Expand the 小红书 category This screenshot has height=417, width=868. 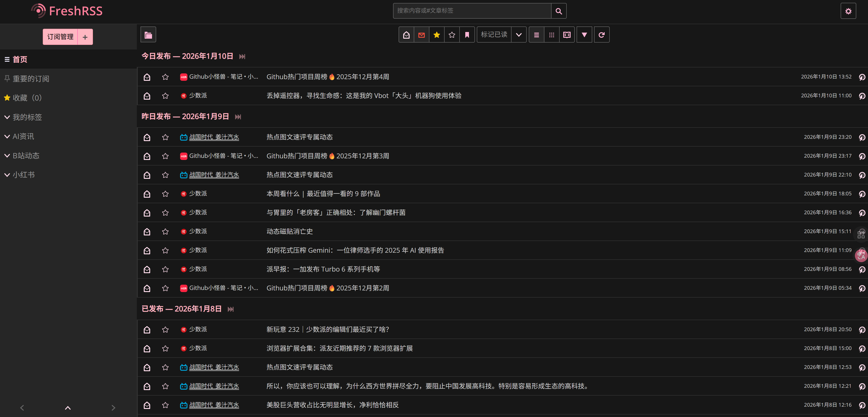[7, 175]
